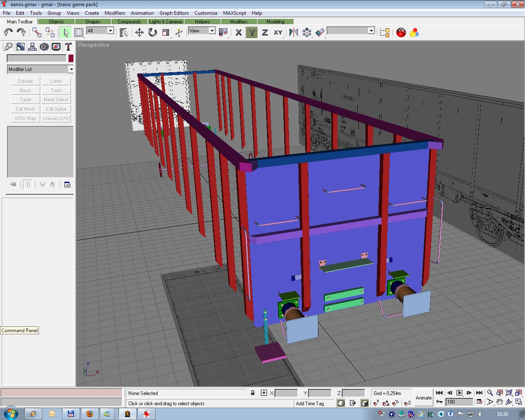Open the Graph Editors menu

click(174, 13)
